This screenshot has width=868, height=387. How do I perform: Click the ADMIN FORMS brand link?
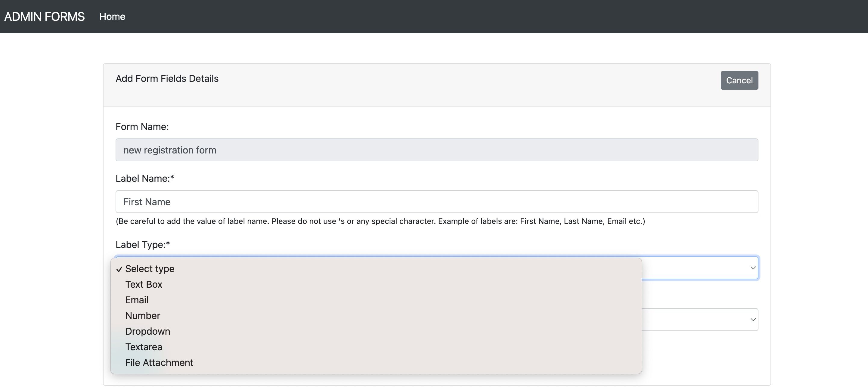tap(45, 17)
